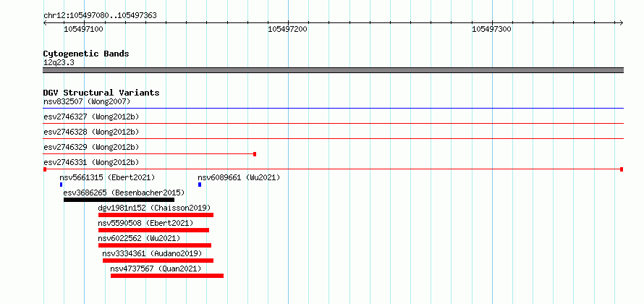
Task: Open variant esv2746327 (Wong2012b) label
Action: 91,117
